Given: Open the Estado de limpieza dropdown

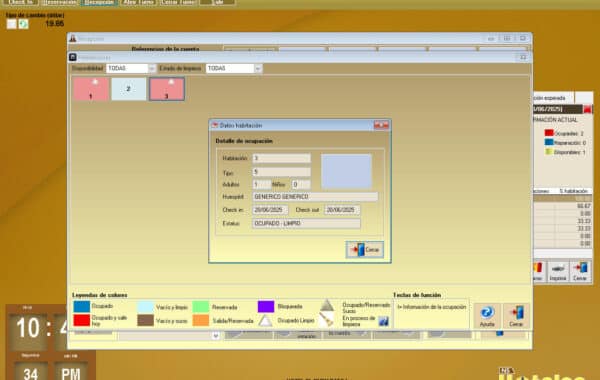Looking at the screenshot, I should click(x=258, y=68).
